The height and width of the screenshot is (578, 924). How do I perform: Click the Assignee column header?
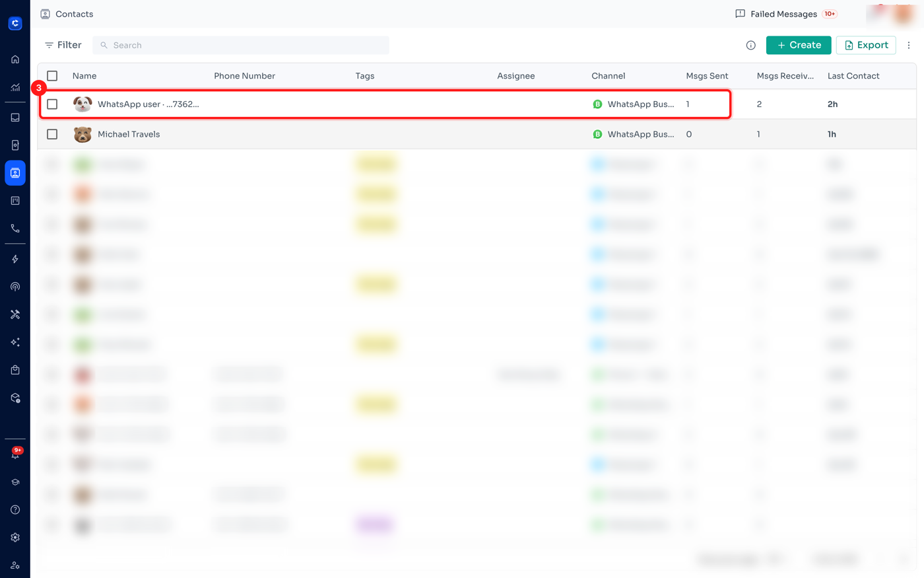click(x=516, y=76)
